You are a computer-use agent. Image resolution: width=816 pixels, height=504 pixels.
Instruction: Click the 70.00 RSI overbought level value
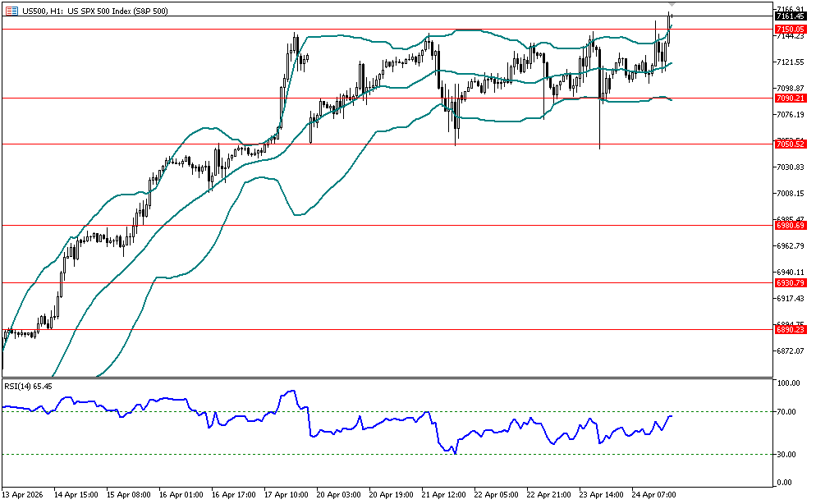788,412
